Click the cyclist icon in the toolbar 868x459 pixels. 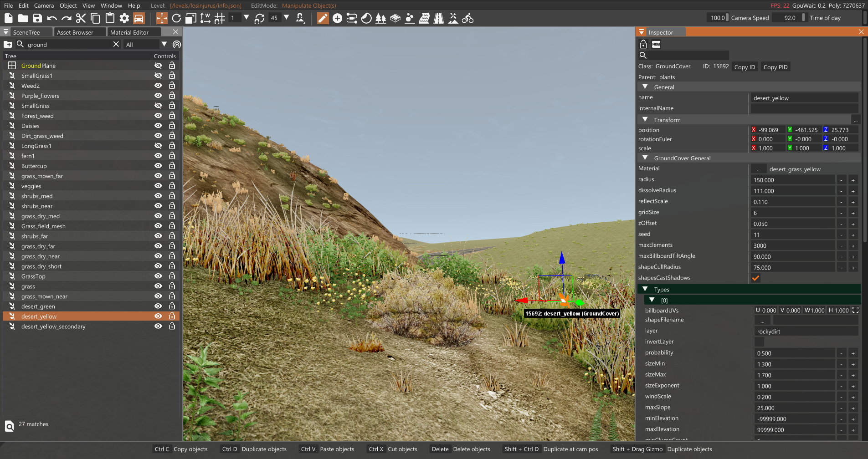(x=467, y=18)
